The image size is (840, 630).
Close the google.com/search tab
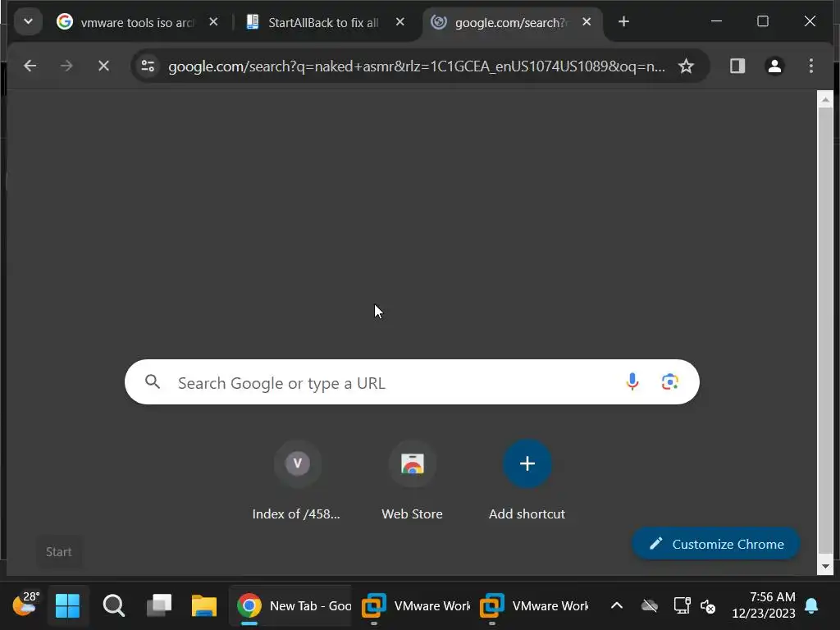(x=587, y=22)
